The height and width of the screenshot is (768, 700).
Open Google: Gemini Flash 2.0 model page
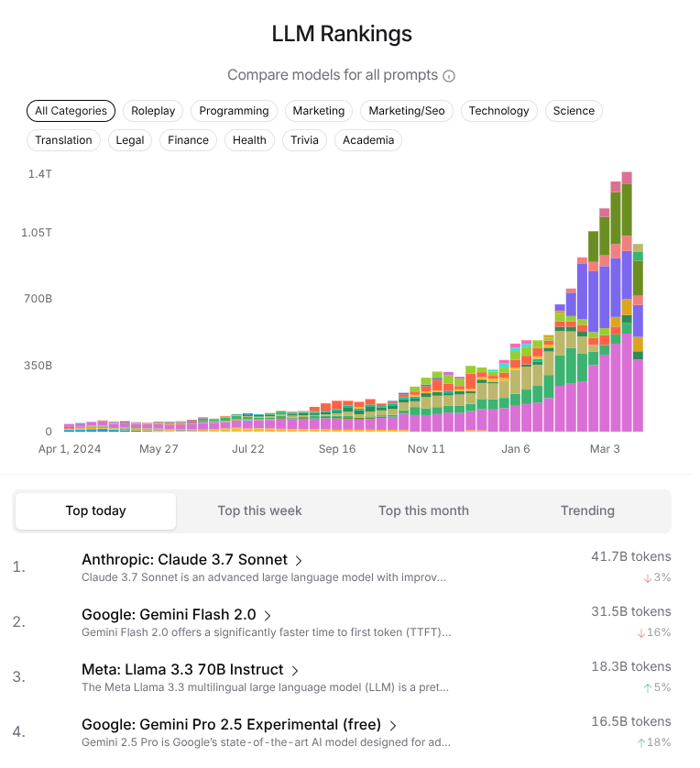tap(169, 614)
